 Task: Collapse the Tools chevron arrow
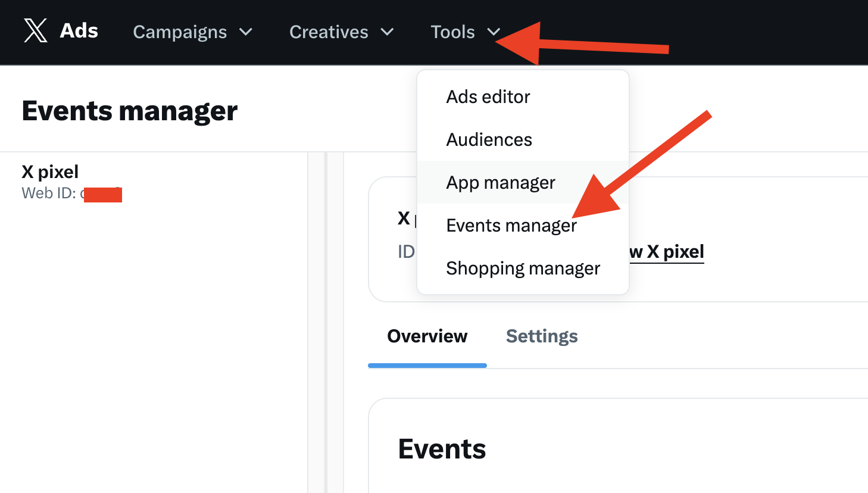pos(494,32)
